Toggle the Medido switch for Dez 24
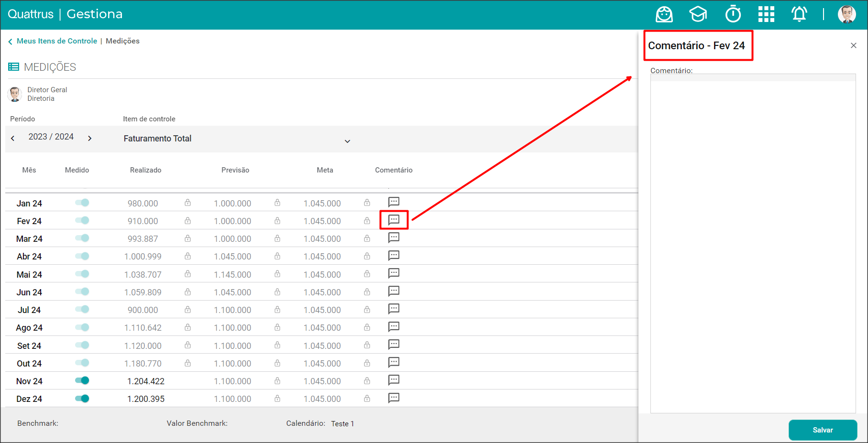The height and width of the screenshot is (443, 868). (82, 399)
